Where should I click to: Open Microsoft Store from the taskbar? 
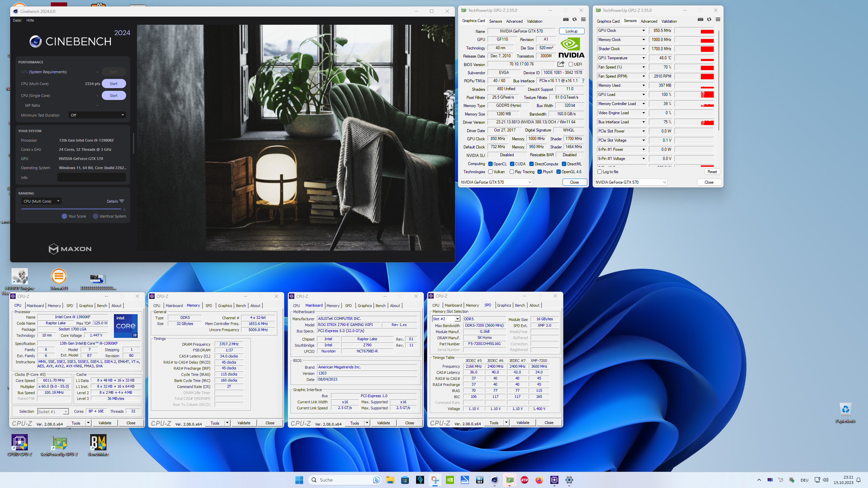[405, 480]
